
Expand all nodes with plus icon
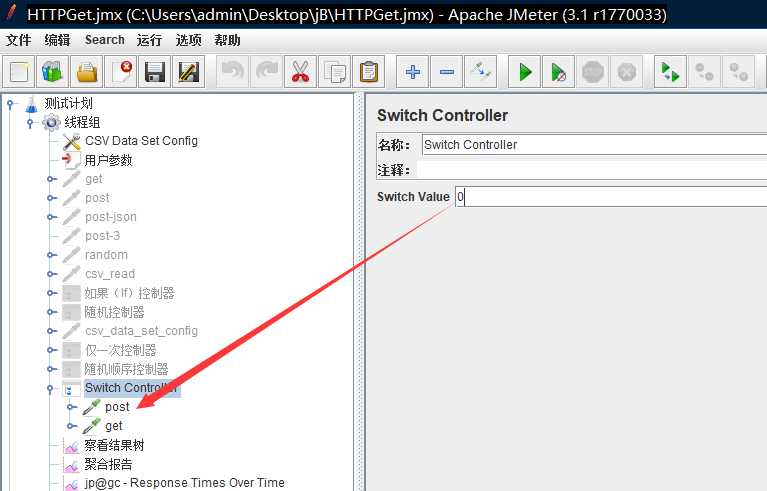tap(412, 72)
